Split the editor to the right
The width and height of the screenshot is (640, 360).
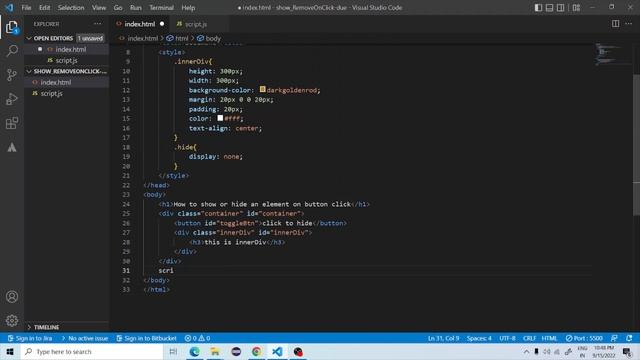tap(615, 24)
